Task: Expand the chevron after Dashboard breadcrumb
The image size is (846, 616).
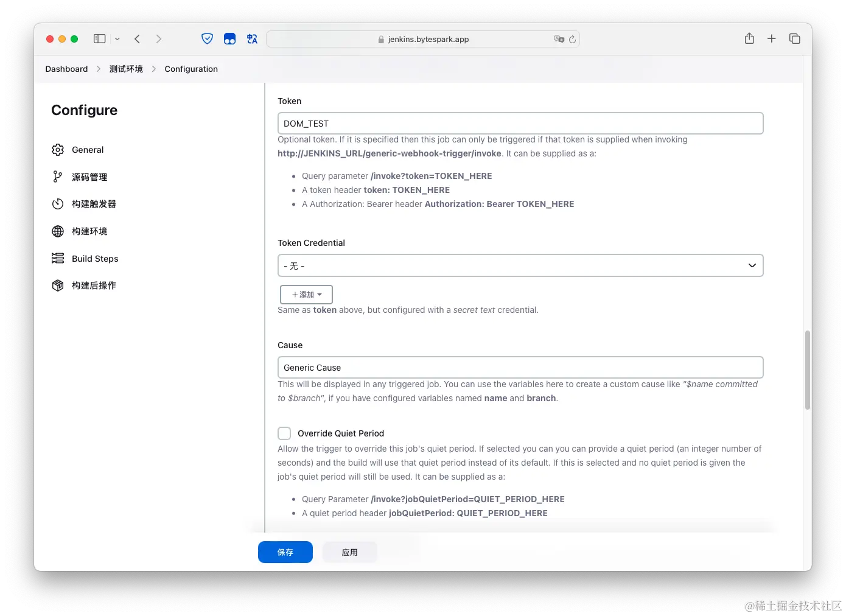Action: pyautogui.click(x=99, y=69)
